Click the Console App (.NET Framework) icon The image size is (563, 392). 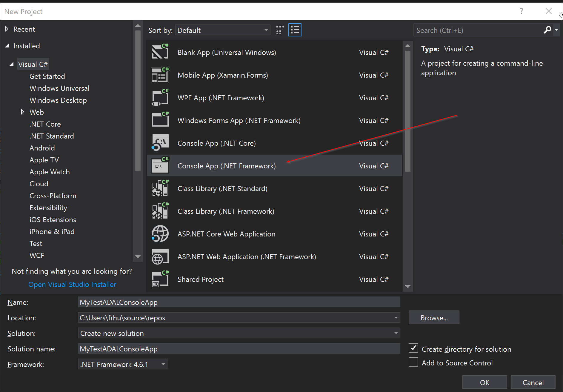click(160, 165)
